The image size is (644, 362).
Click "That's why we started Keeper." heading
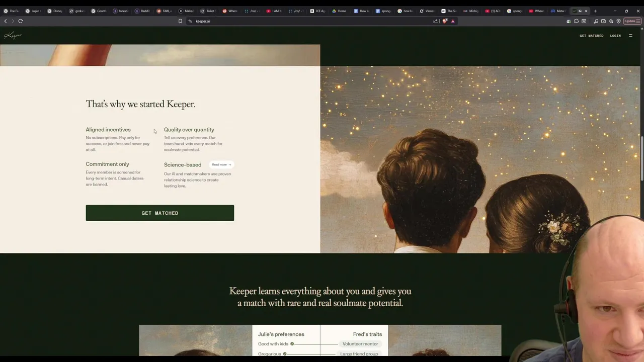[140, 104]
